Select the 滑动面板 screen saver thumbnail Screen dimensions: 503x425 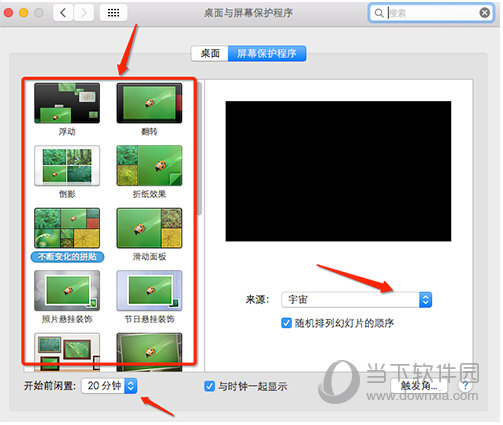click(x=149, y=228)
